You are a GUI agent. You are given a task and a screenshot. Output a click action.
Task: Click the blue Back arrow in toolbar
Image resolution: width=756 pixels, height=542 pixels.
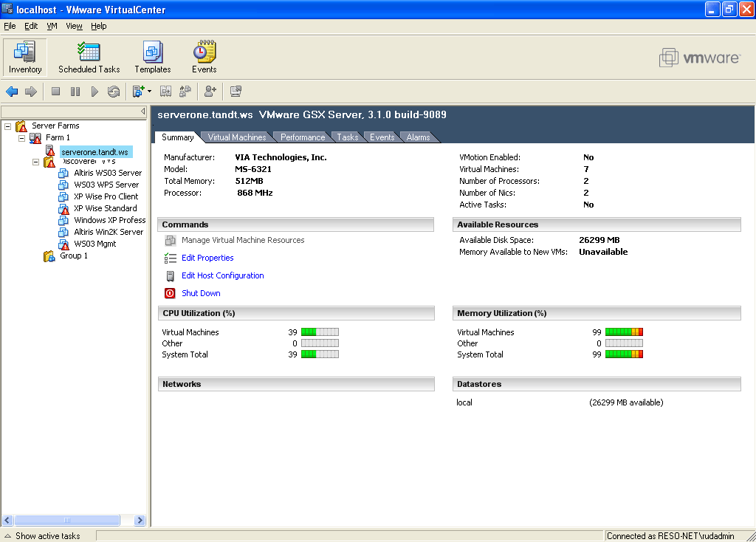pyautogui.click(x=12, y=92)
